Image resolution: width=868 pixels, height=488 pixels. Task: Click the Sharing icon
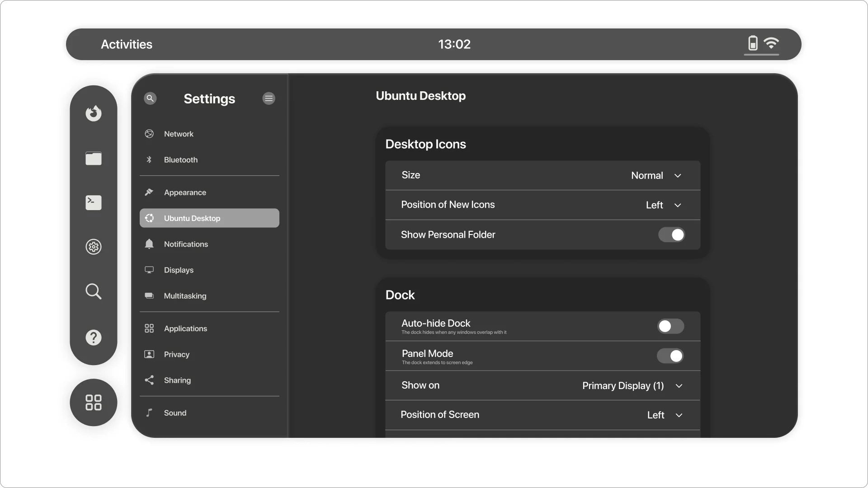pos(149,380)
